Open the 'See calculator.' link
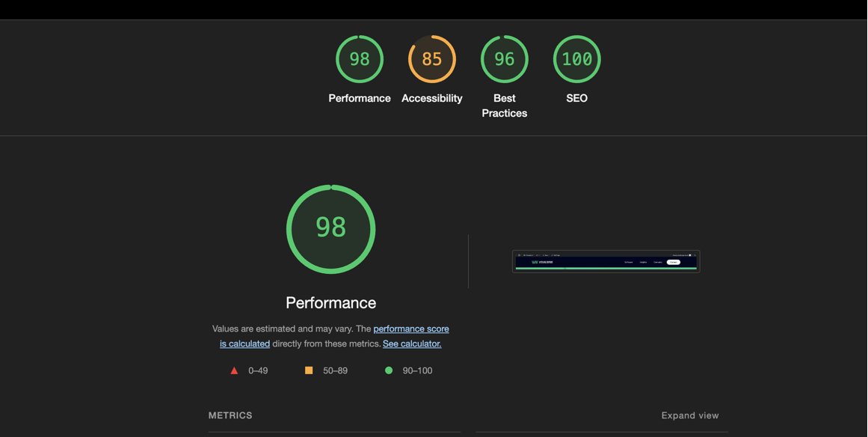This screenshot has height=437, width=868. [x=412, y=343]
